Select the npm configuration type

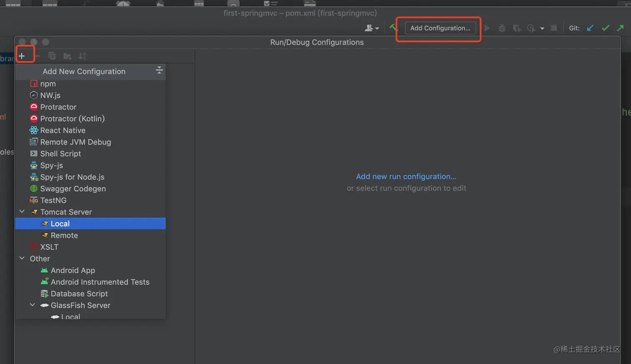91,83
